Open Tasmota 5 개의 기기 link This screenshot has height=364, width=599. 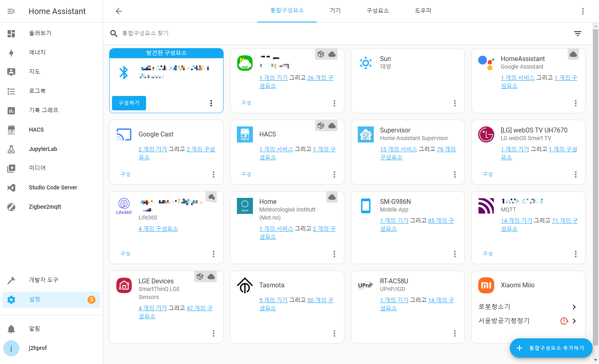(273, 300)
